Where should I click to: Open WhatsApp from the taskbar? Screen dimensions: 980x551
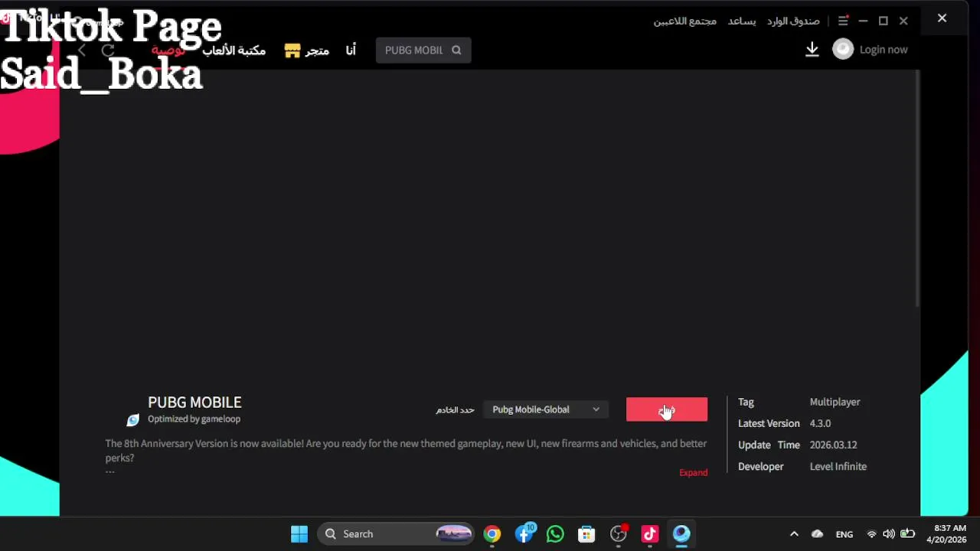pos(555,534)
